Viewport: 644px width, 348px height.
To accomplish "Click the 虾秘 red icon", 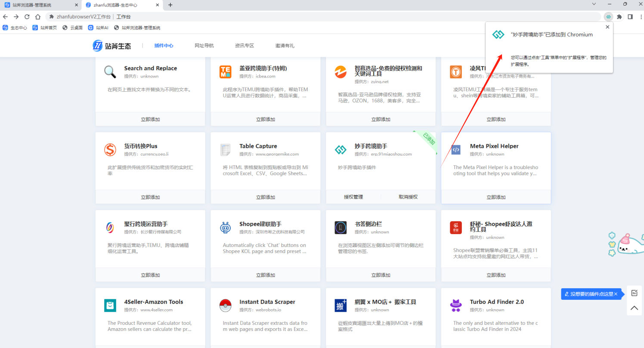I will (456, 228).
